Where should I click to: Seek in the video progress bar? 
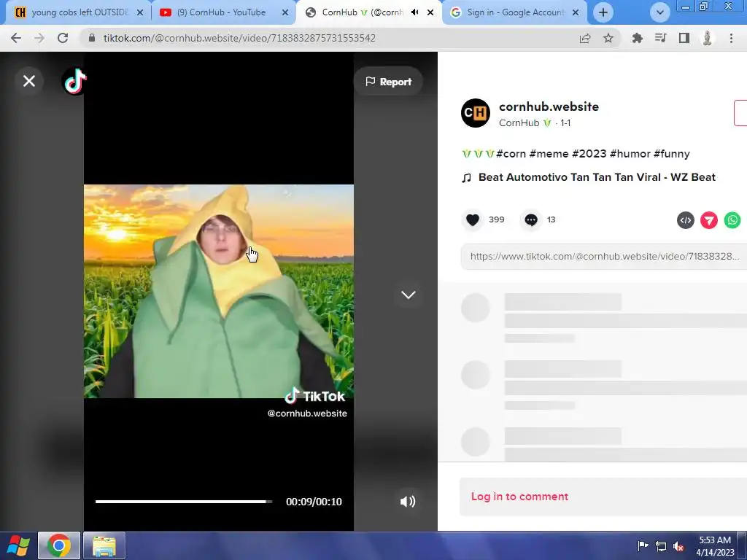click(x=184, y=502)
